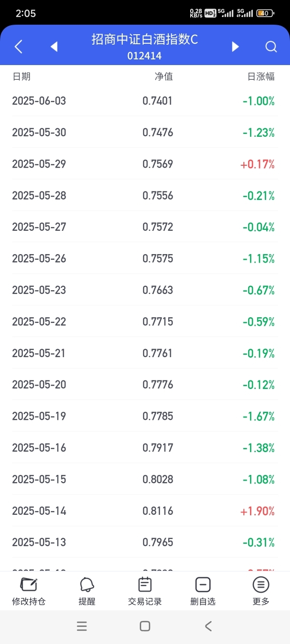Tap Android home square button
This screenshot has height=644, width=290.
tap(145, 626)
